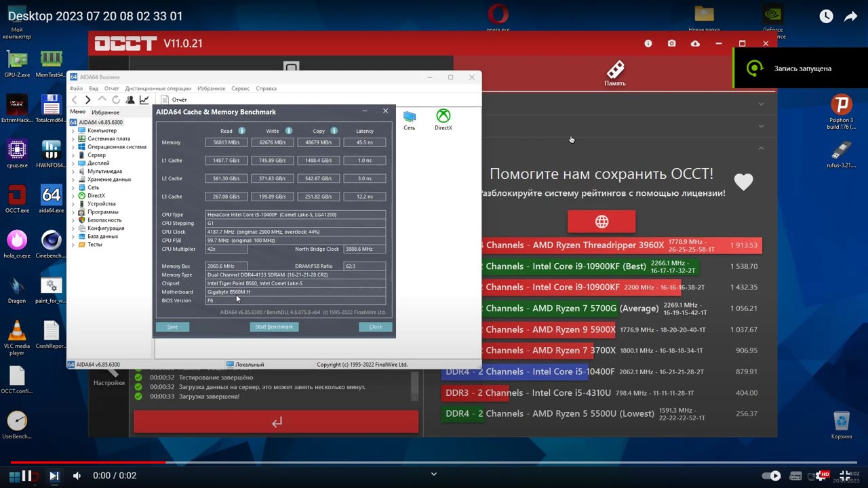Click the info icon next to Copy
The width and height of the screenshot is (868, 488).
tap(334, 131)
